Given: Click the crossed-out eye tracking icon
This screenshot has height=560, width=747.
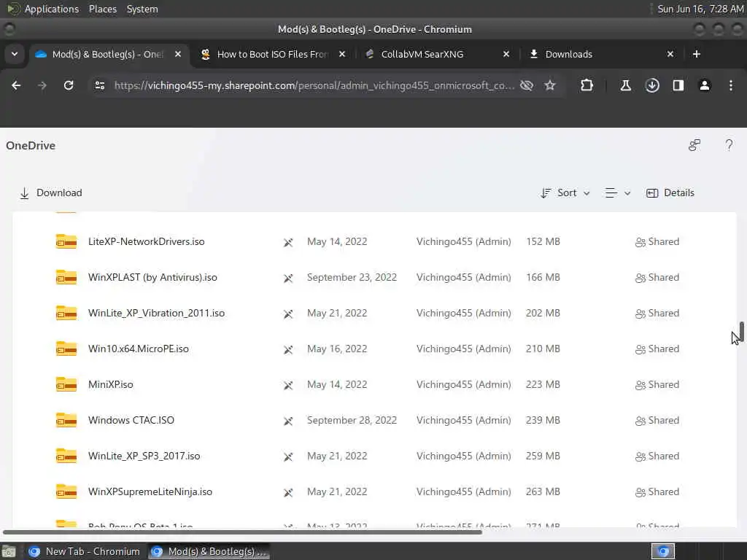Looking at the screenshot, I should [527, 85].
